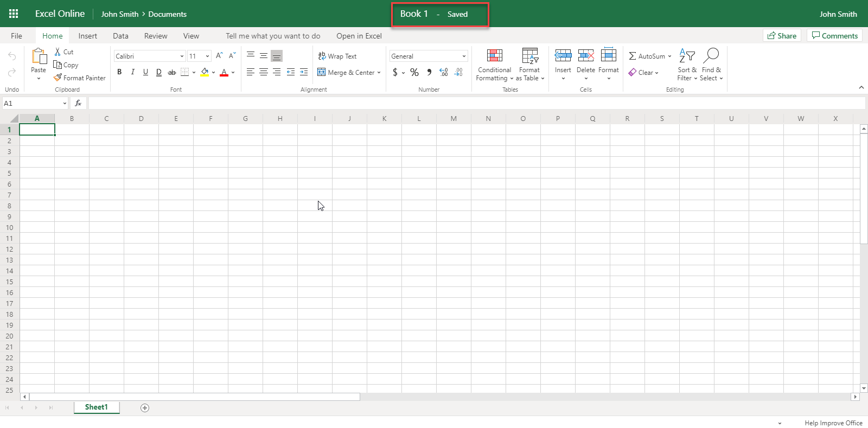This screenshot has height=428, width=868.
Task: Click Merge & Center
Action: (x=346, y=72)
